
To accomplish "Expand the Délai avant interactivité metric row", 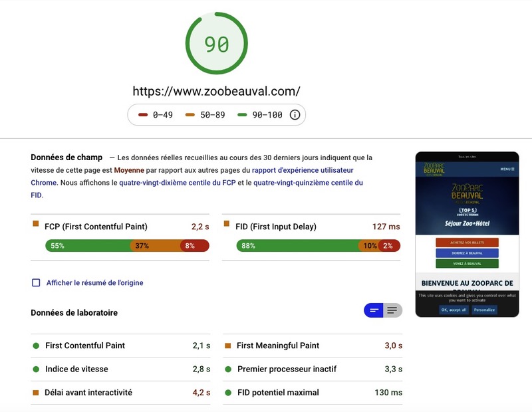I will pyautogui.click(x=120, y=393).
